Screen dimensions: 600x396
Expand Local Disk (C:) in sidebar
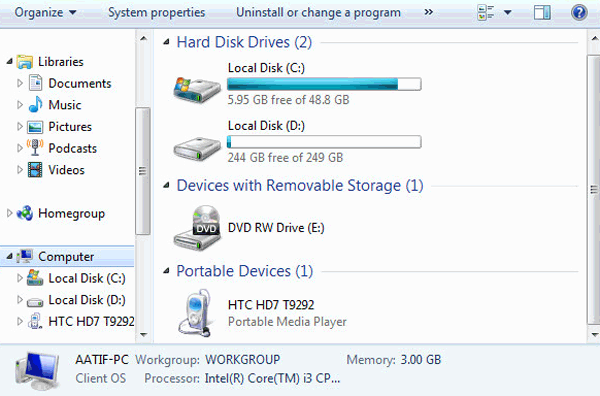click(x=20, y=278)
